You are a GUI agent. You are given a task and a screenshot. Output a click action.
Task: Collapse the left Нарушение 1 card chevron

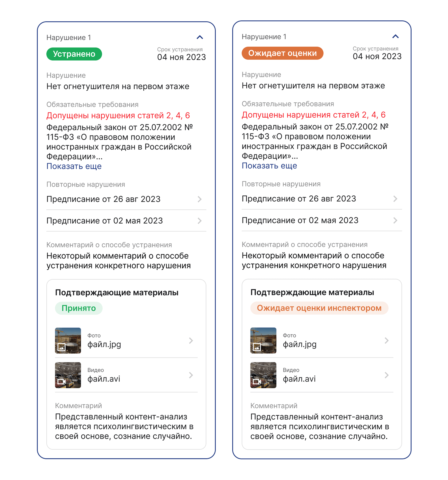pos(200,37)
